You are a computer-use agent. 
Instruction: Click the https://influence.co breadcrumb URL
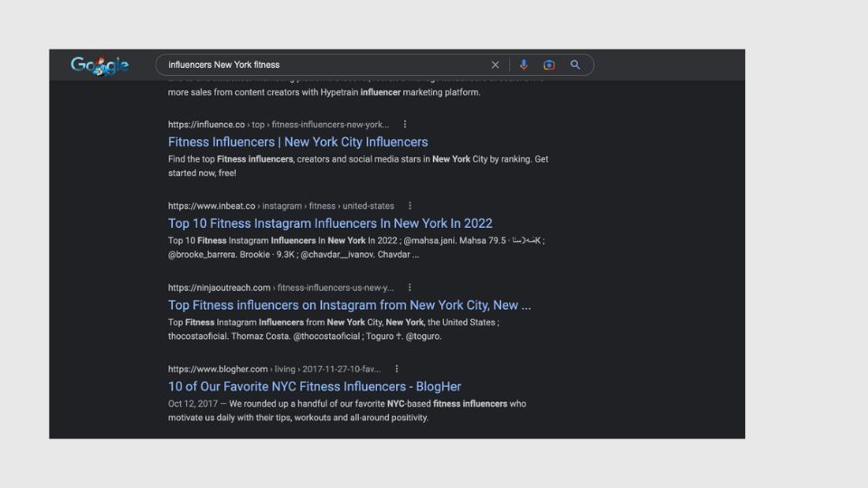(278, 125)
